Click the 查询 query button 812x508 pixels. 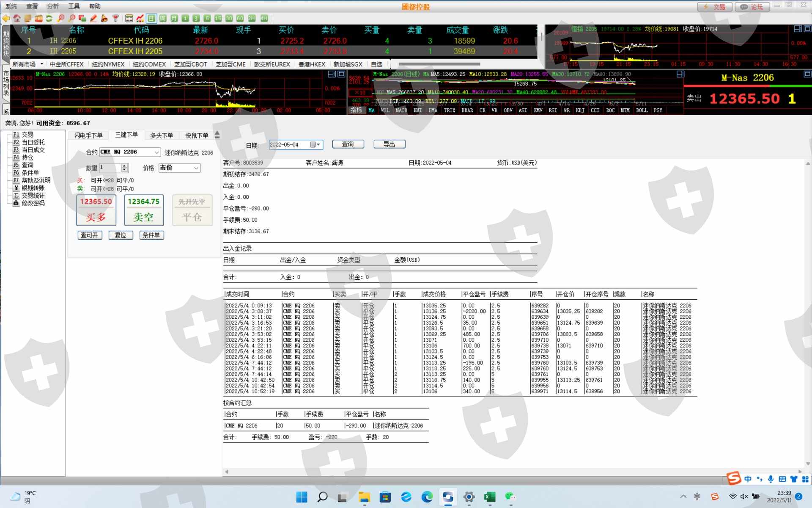tap(348, 144)
